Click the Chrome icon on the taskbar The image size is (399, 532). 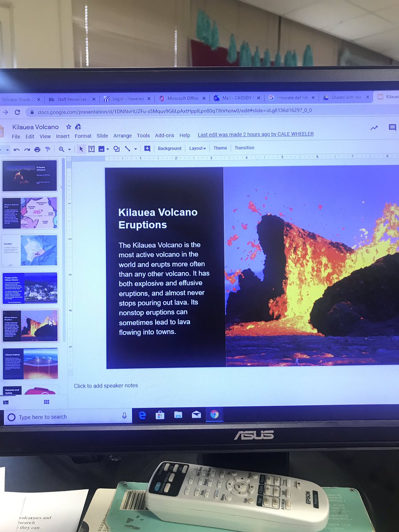click(x=215, y=415)
